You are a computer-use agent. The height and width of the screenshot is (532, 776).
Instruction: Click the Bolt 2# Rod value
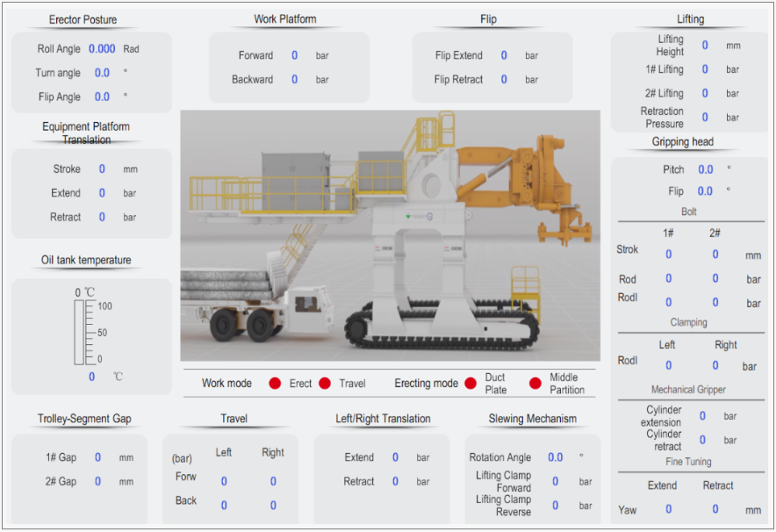tap(715, 278)
